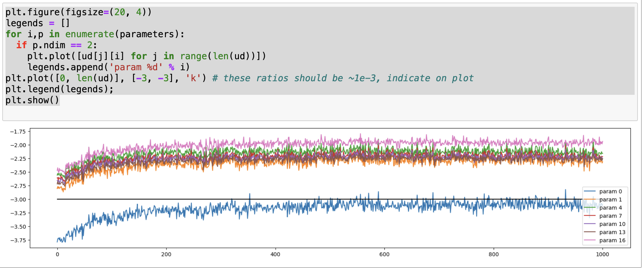Click the red line swatch for param 7

(590, 216)
